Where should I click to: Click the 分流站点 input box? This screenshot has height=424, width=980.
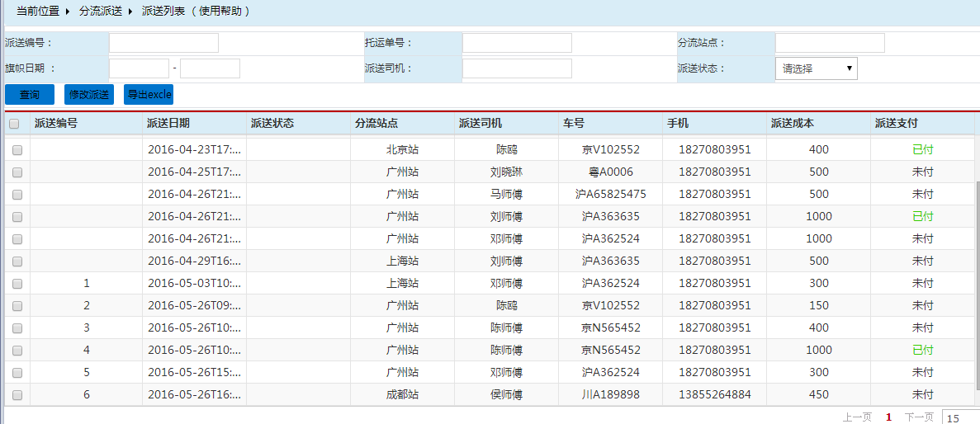tap(830, 43)
